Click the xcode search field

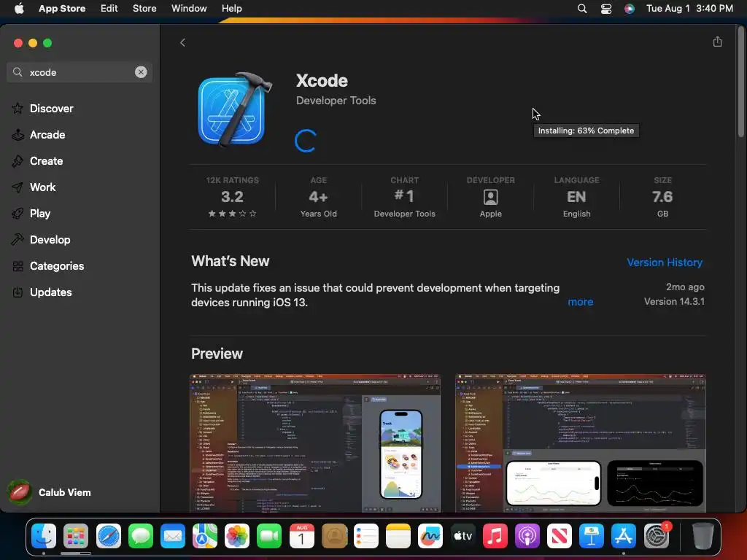pos(80,72)
